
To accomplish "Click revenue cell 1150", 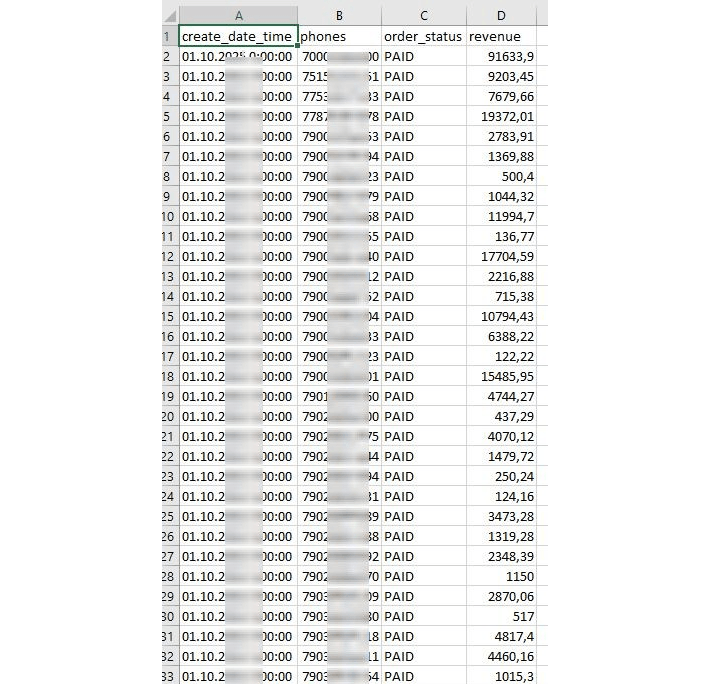I will point(501,576).
